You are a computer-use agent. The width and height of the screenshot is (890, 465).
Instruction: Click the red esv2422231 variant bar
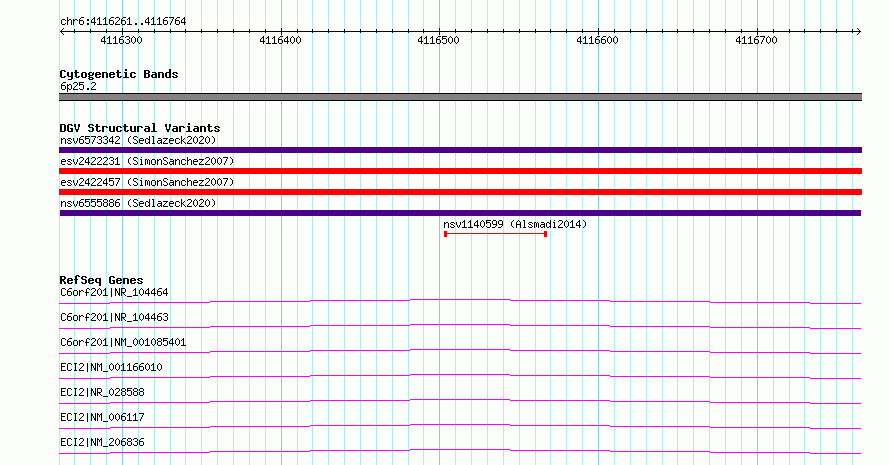(460, 171)
